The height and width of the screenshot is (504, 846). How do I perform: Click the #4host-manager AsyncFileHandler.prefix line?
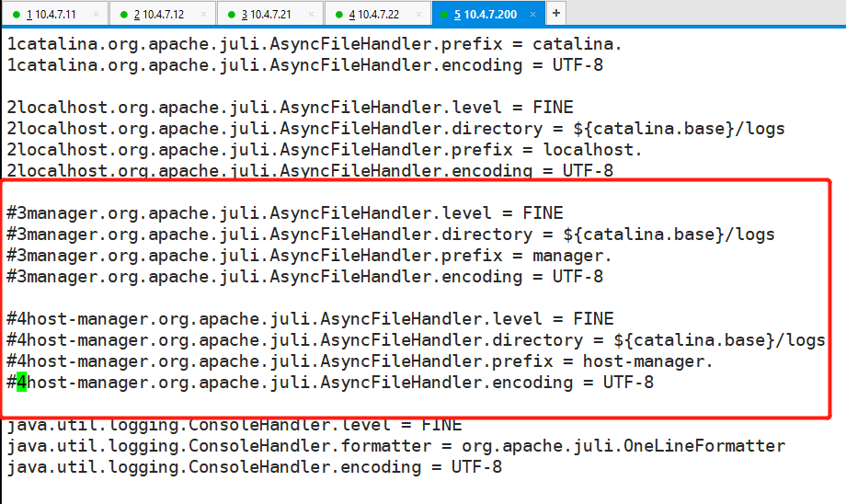pyautogui.click(x=360, y=361)
